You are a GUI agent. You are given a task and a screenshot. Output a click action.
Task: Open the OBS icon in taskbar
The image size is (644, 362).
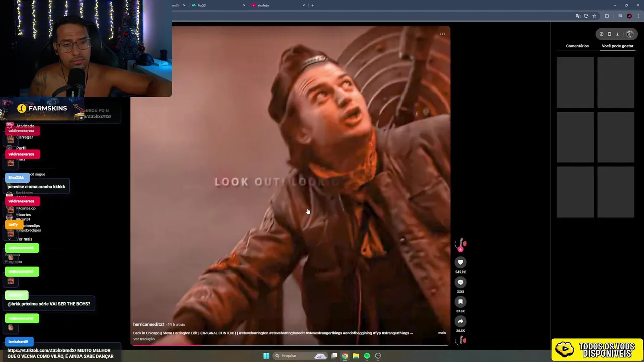coord(378,356)
